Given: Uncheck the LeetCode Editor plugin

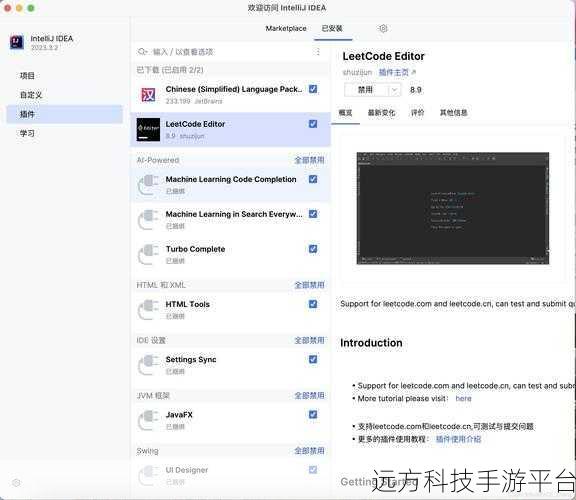Looking at the screenshot, I should tap(313, 124).
